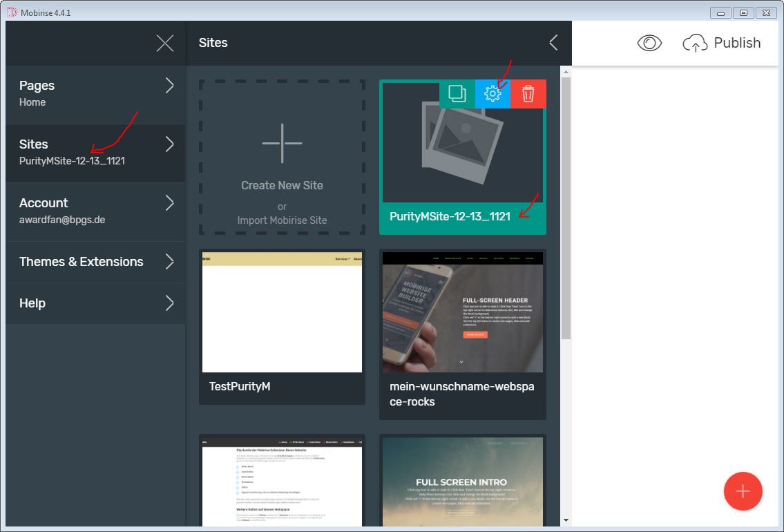784x532 pixels.
Task: Open the TestPurityM site thumbnail
Action: tap(282, 312)
